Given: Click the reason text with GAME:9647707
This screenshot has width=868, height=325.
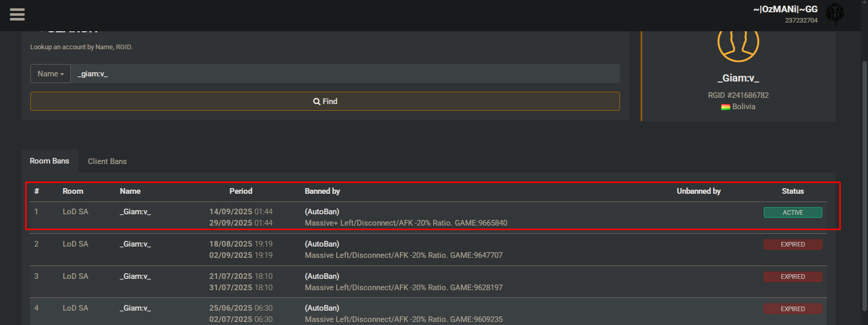Looking at the screenshot, I should (x=403, y=255).
